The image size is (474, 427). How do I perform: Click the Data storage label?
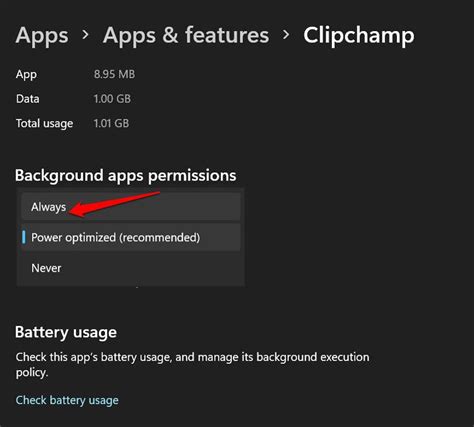point(28,99)
